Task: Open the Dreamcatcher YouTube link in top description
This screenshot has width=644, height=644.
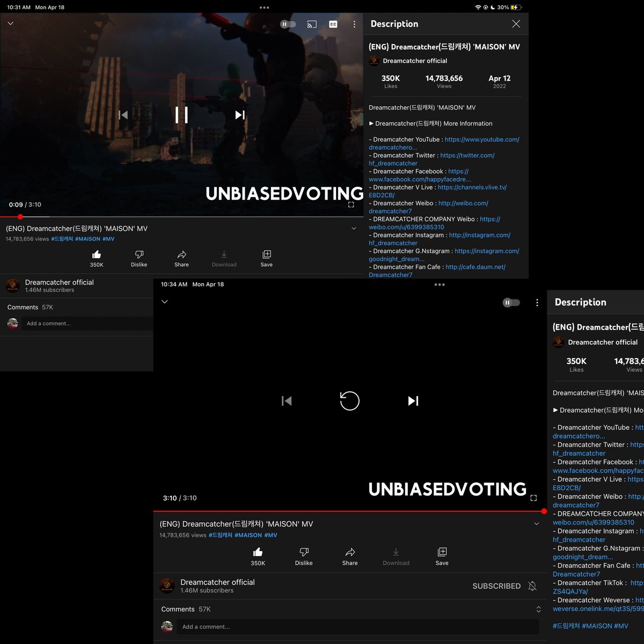Action: 482,140
